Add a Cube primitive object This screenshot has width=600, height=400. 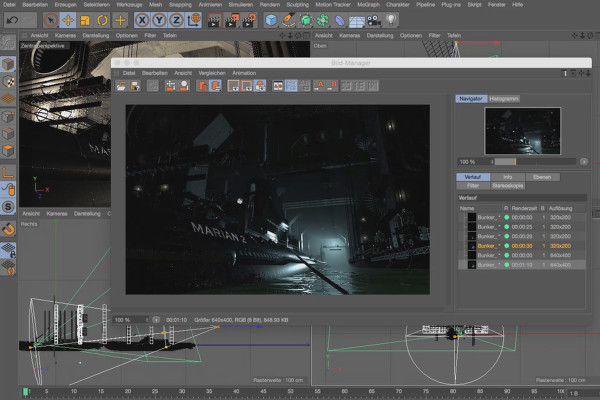[271, 20]
